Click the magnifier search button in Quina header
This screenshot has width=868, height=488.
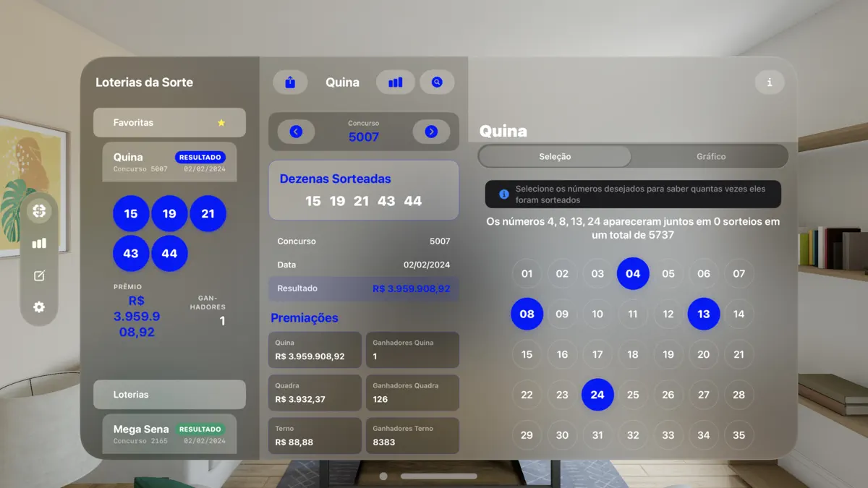437,82
